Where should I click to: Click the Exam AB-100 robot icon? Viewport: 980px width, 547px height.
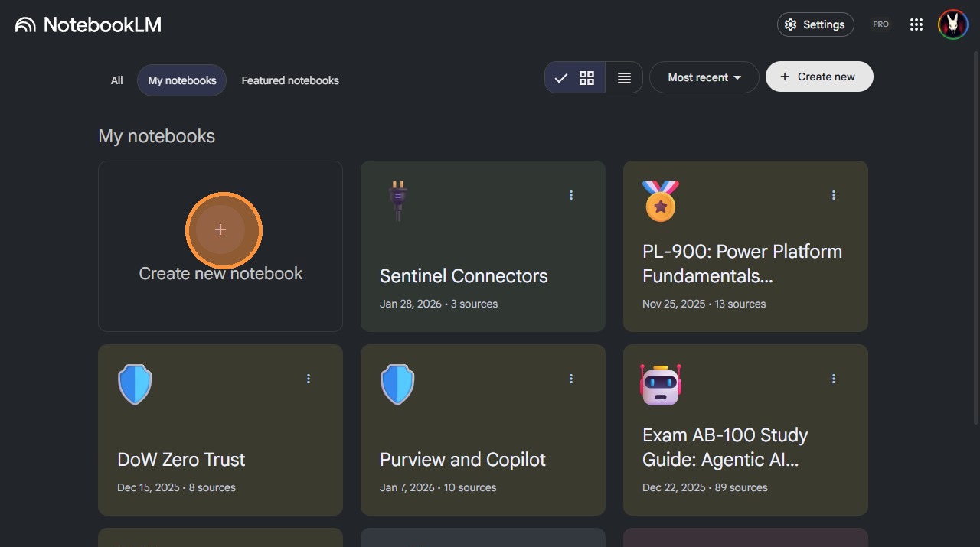pos(660,384)
